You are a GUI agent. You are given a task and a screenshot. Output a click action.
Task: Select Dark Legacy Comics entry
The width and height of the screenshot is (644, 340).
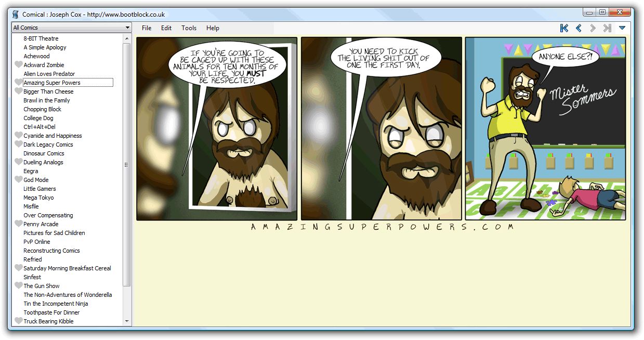pos(48,145)
